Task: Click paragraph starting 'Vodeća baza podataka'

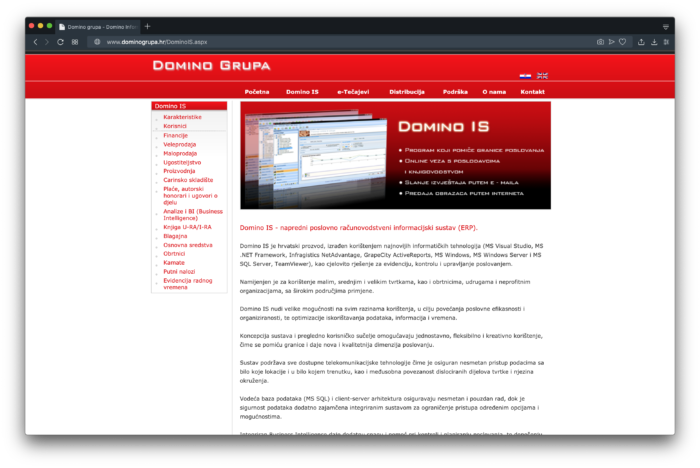Action: click(389, 407)
